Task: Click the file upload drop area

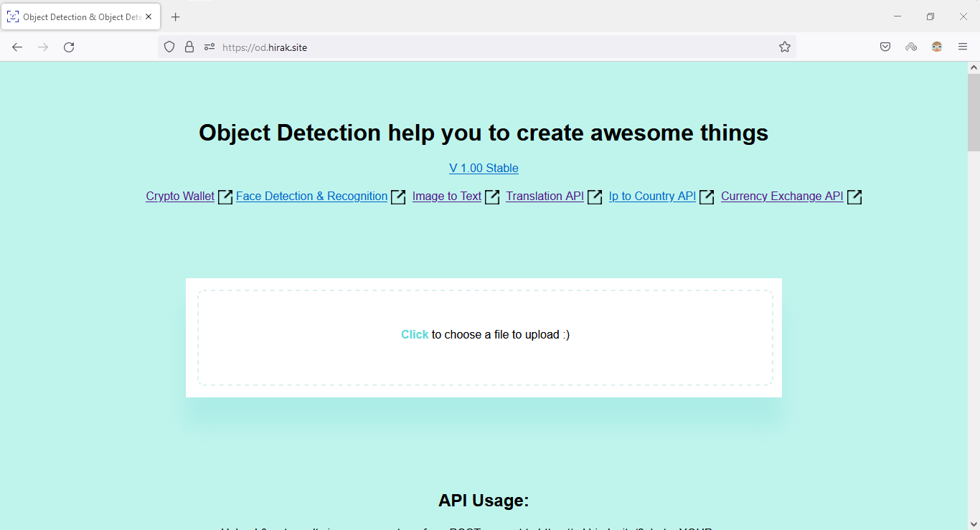Action: 485,338
